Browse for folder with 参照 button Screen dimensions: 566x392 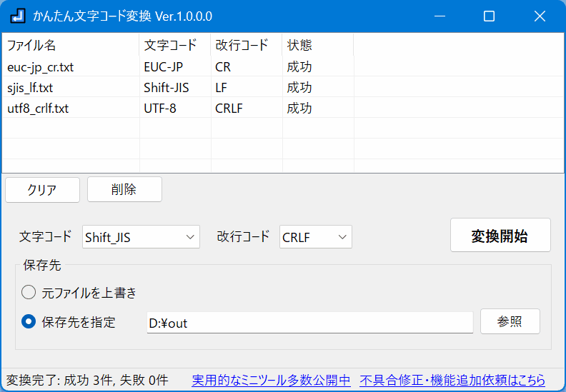[510, 322]
